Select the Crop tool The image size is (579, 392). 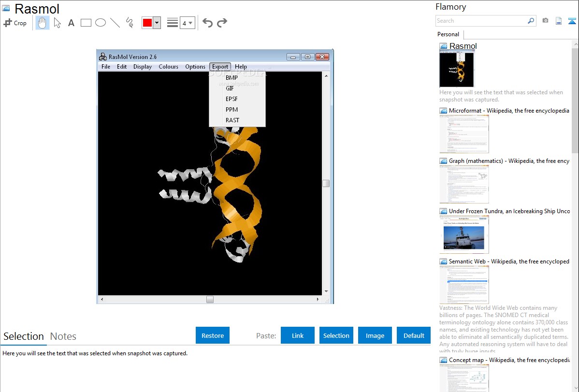[x=15, y=23]
